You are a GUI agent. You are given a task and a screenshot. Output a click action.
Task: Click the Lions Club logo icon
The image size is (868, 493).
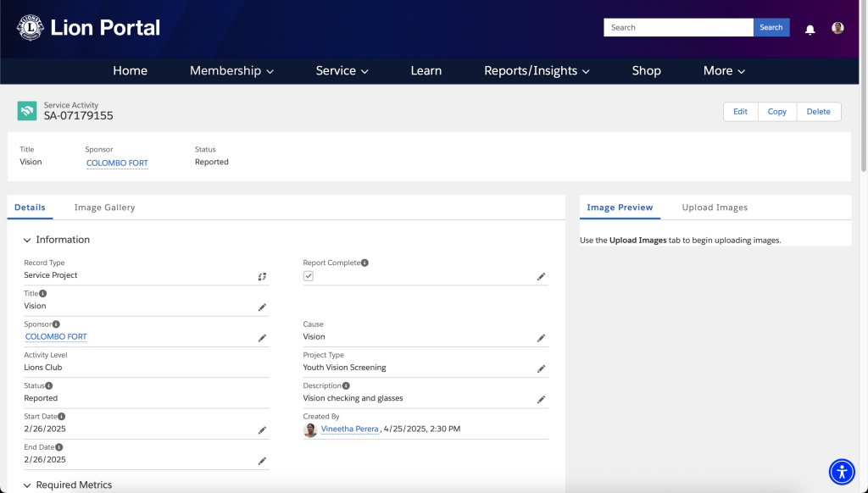click(31, 28)
